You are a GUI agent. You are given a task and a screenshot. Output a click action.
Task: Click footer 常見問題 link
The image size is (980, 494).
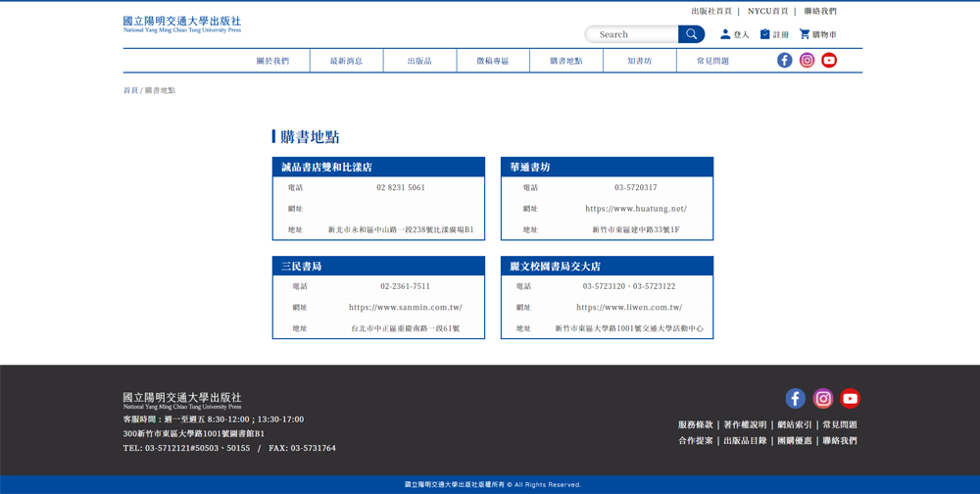840,424
